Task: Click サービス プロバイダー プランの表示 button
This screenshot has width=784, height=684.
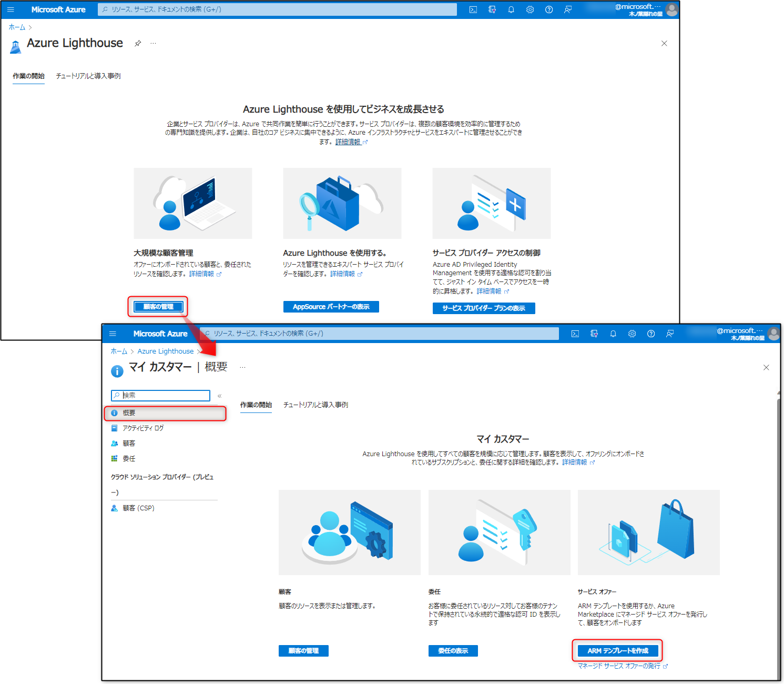Action: pos(484,308)
